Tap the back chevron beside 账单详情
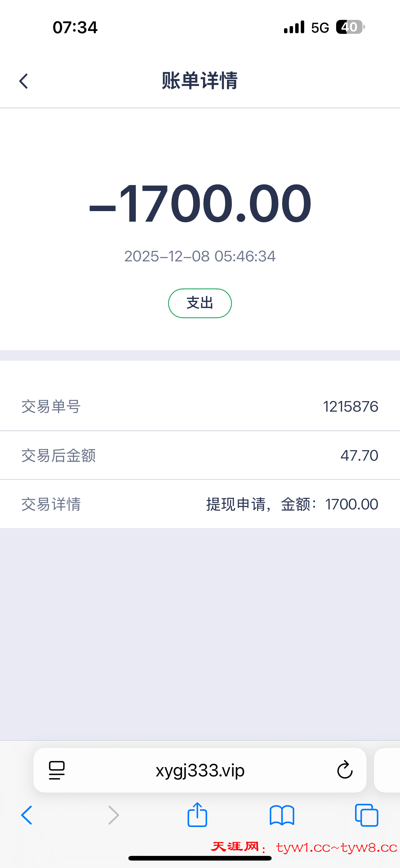Image resolution: width=400 pixels, height=868 pixels. click(24, 81)
